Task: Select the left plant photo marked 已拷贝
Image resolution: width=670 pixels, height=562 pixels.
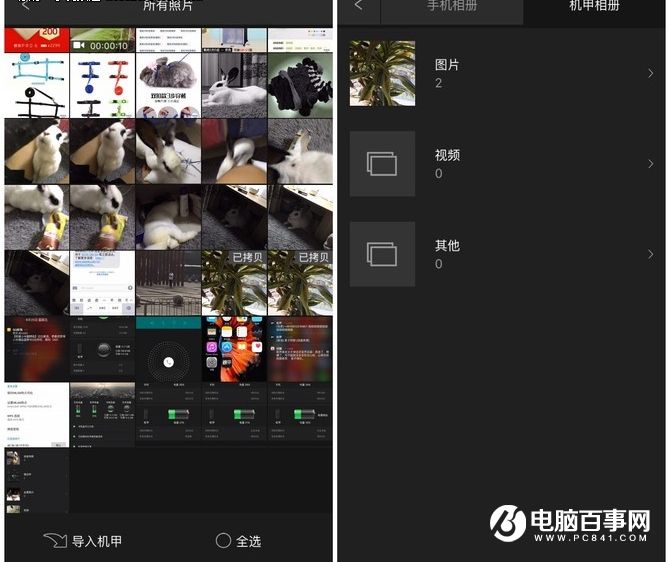Action: click(234, 282)
